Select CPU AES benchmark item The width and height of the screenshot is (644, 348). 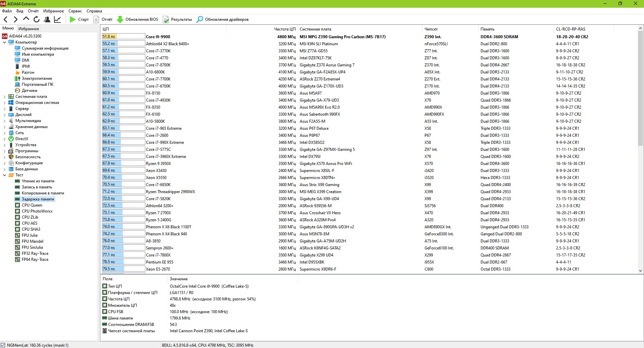tap(30, 223)
